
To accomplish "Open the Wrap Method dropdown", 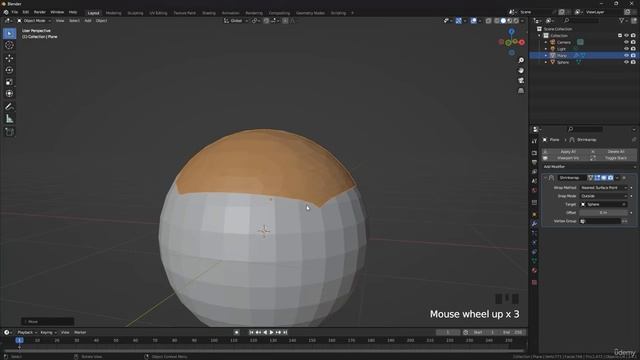I will (x=604, y=188).
